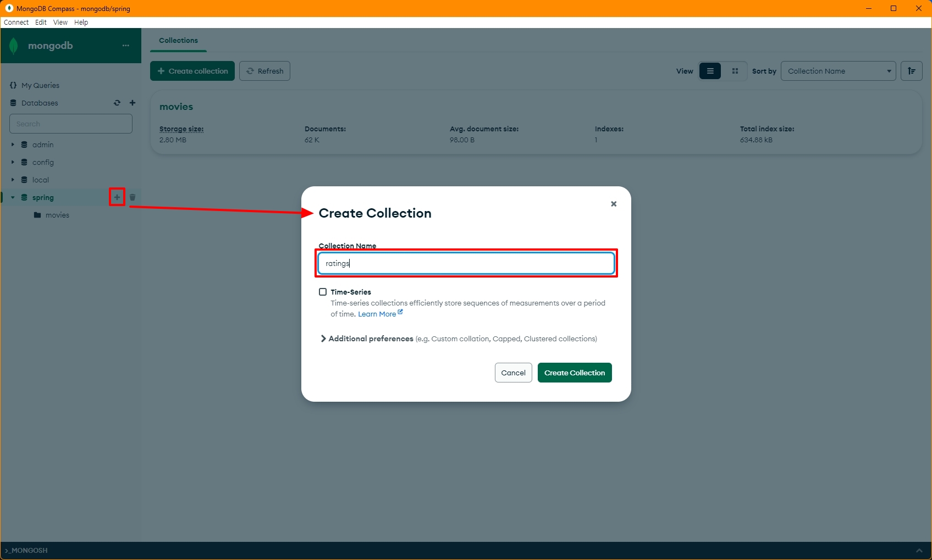Expand the admin database
Viewport: 932px width, 560px height.
(13, 145)
